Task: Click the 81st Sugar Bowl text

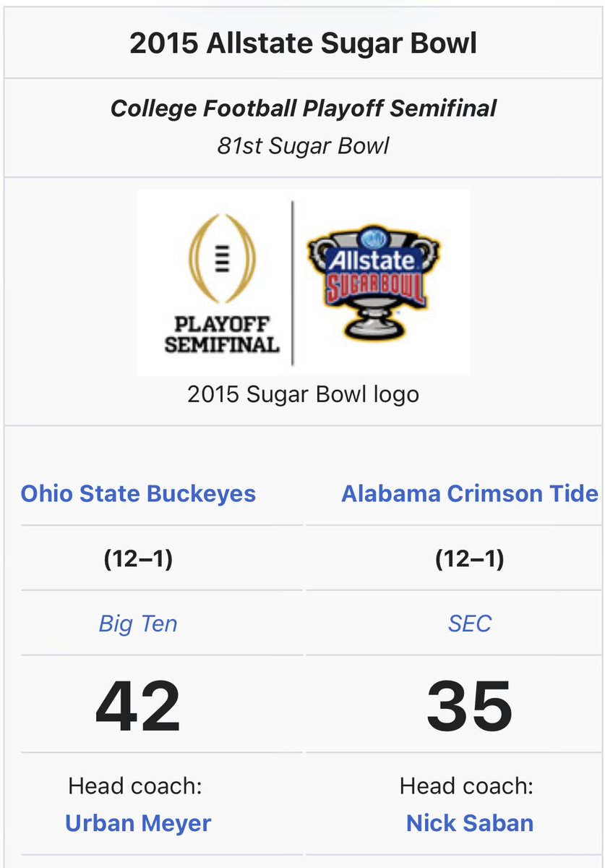Action: click(x=303, y=145)
